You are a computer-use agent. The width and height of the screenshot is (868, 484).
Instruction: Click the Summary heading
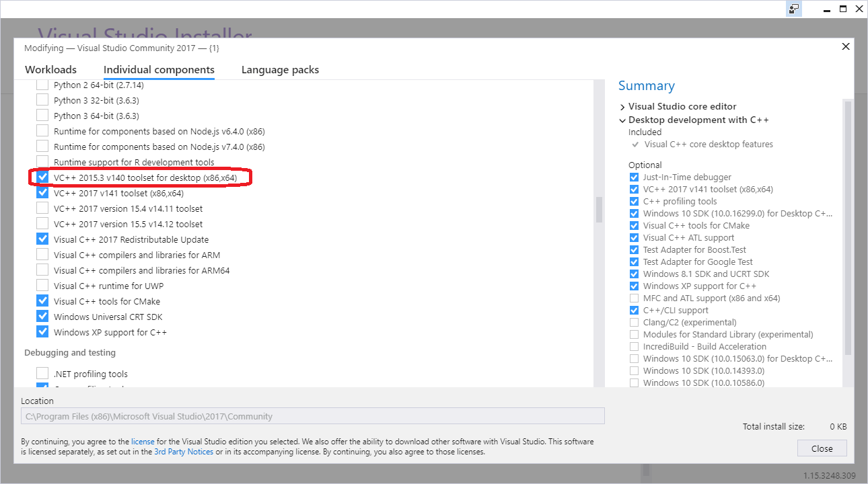pos(646,86)
